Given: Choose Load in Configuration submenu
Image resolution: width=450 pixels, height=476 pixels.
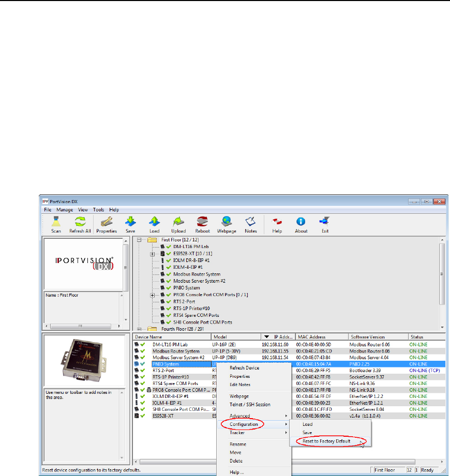Looking at the screenshot, I should (307, 424).
